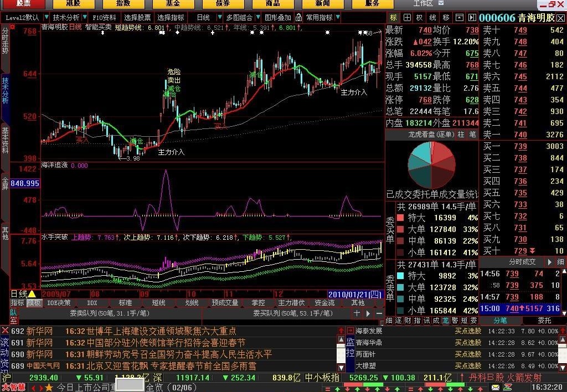The width and height of the screenshot is (567, 392).
Task: Click the 特大 buy-order red color swatch
Action: pyautogui.click(x=400, y=218)
